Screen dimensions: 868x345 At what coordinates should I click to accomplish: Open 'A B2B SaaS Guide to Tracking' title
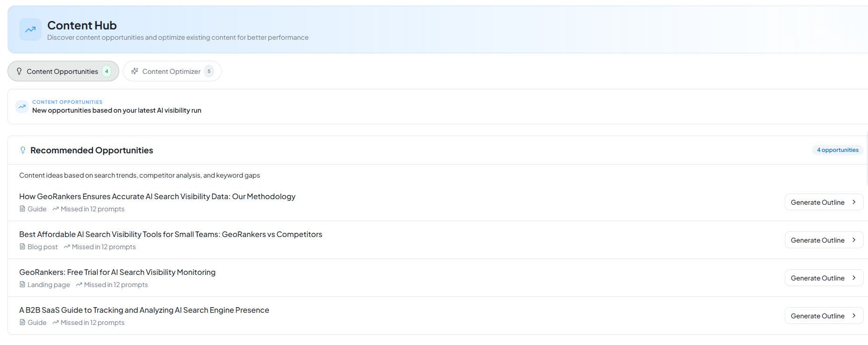pos(144,310)
